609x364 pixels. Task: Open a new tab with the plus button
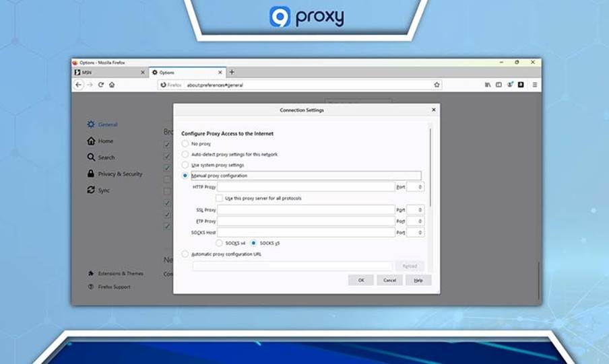[x=232, y=72]
